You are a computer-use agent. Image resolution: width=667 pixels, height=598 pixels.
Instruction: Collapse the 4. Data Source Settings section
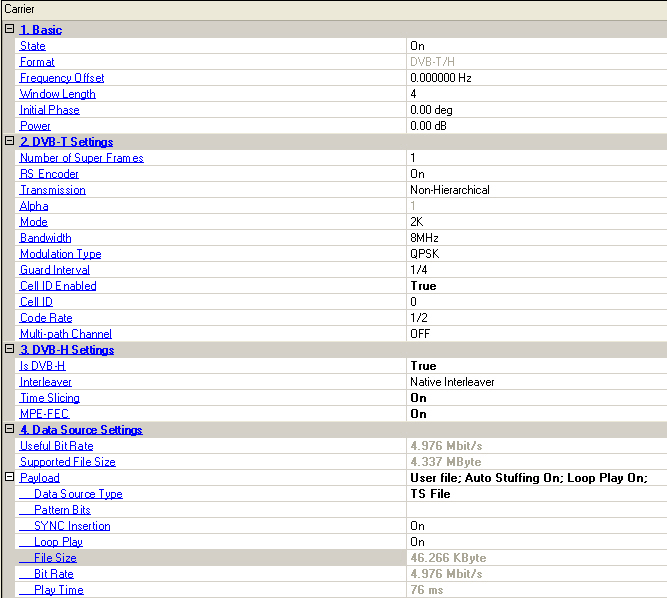pos(9,429)
